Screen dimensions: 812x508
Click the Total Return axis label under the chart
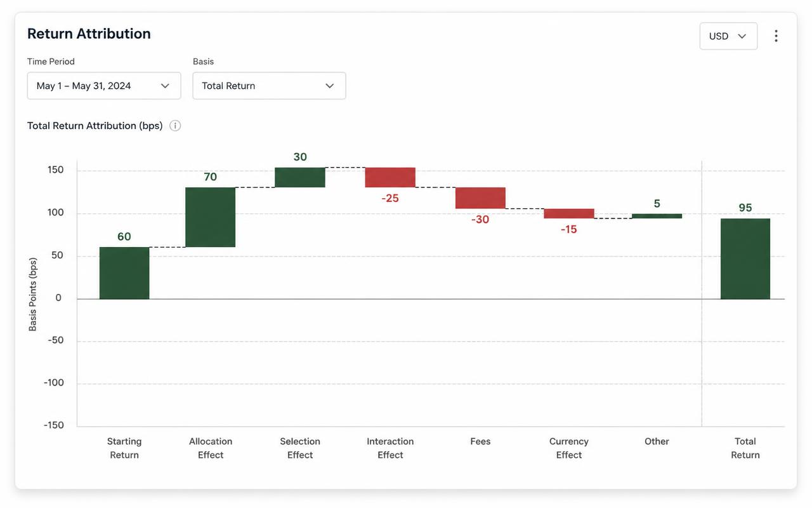click(745, 448)
